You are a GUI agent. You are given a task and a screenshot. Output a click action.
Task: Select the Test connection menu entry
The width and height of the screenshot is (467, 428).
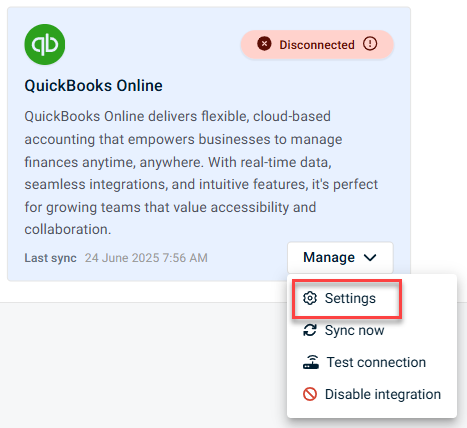click(x=372, y=362)
